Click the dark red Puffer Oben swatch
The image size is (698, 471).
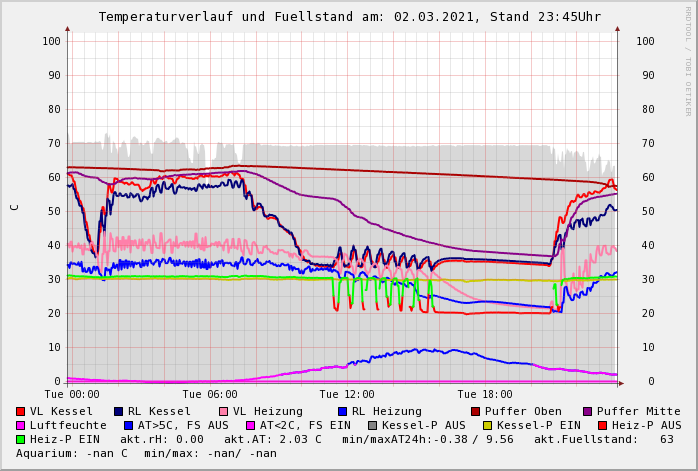(x=475, y=411)
